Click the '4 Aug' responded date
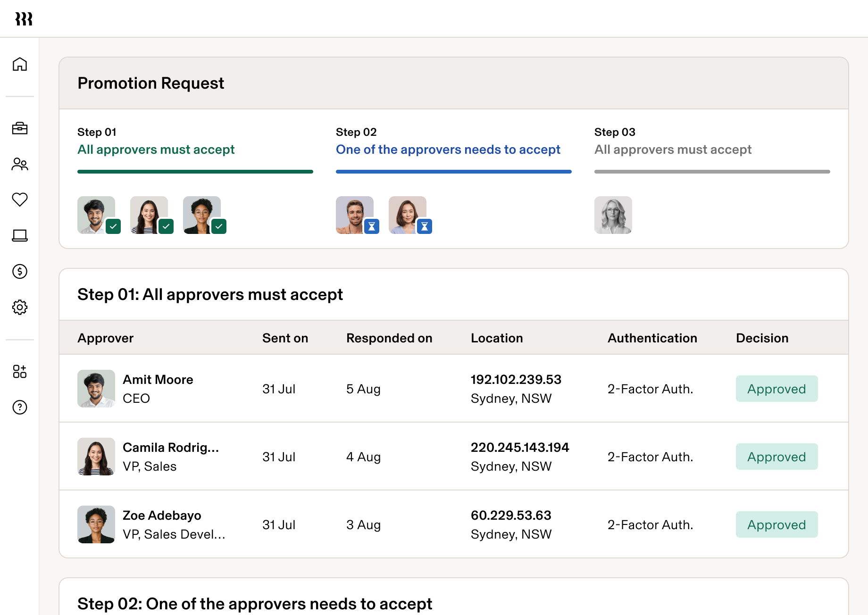 pos(363,457)
